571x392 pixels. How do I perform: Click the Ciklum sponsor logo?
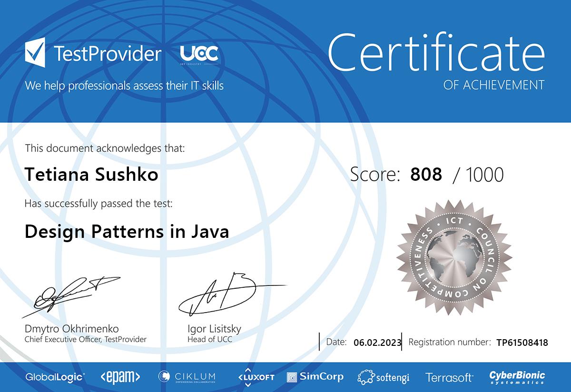pos(187,377)
